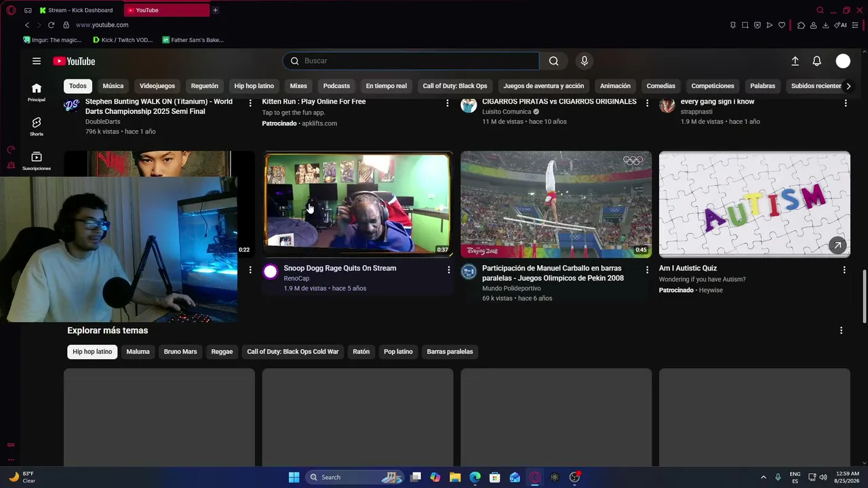Open options for Am I Autistic Quiz ad
Screen dimensions: 868x488
click(844, 270)
